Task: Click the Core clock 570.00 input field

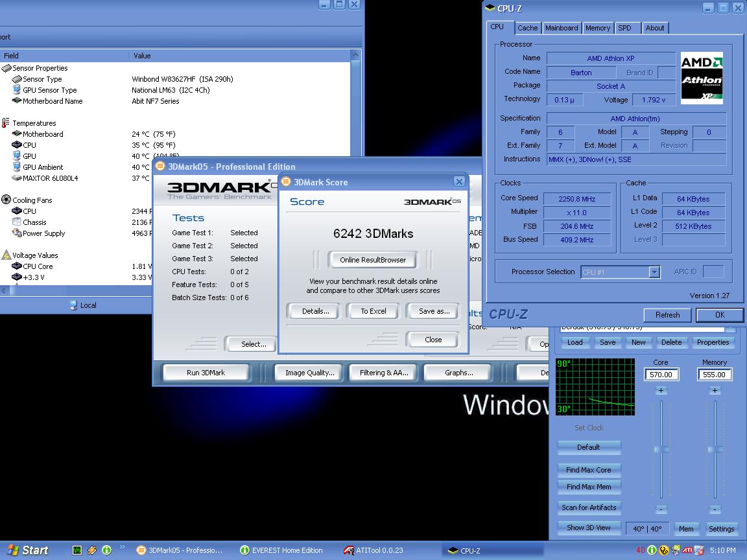Action: pyautogui.click(x=661, y=375)
